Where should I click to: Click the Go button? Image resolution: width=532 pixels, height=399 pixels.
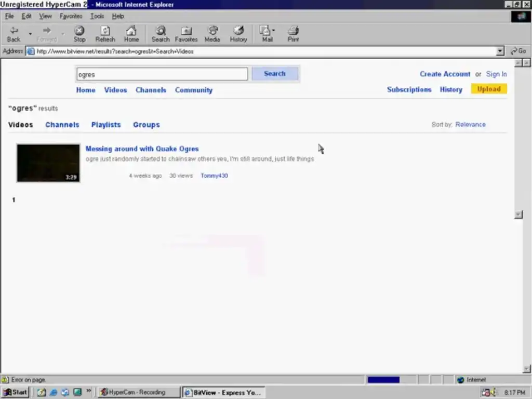pos(519,51)
